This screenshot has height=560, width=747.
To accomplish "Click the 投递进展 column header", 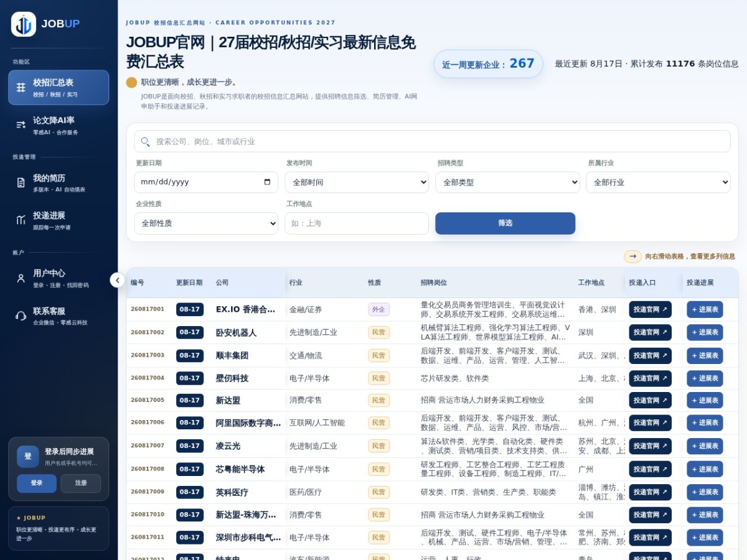I will (700, 282).
